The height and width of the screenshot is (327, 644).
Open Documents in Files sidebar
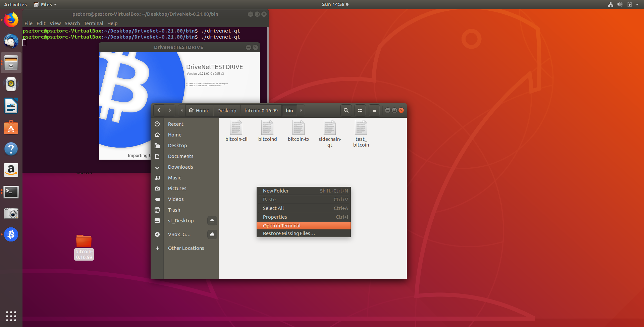184,156
